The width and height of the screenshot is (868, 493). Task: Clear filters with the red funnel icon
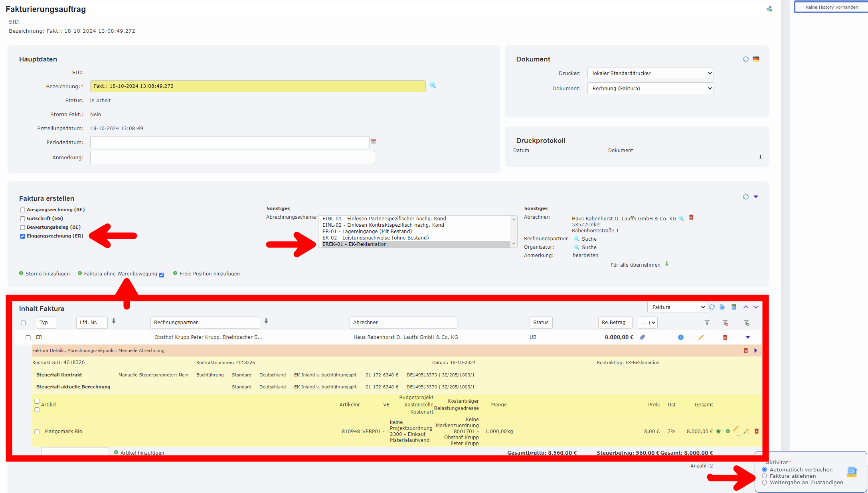pos(725,323)
